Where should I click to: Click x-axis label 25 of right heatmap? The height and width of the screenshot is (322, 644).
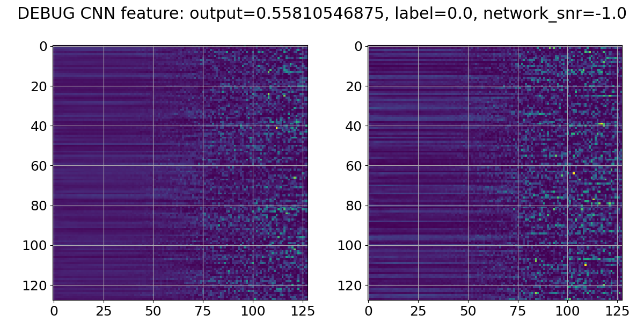[418, 310]
